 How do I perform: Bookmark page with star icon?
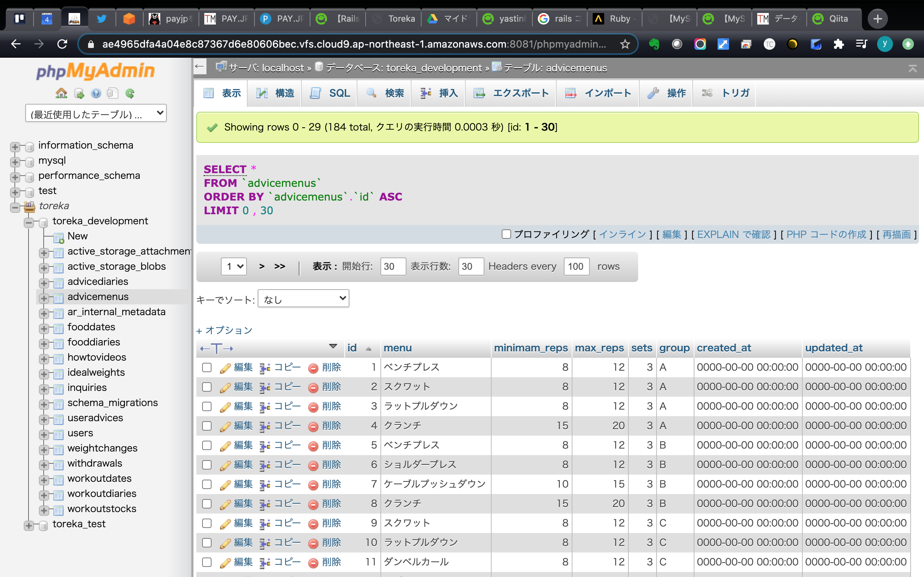(x=625, y=44)
